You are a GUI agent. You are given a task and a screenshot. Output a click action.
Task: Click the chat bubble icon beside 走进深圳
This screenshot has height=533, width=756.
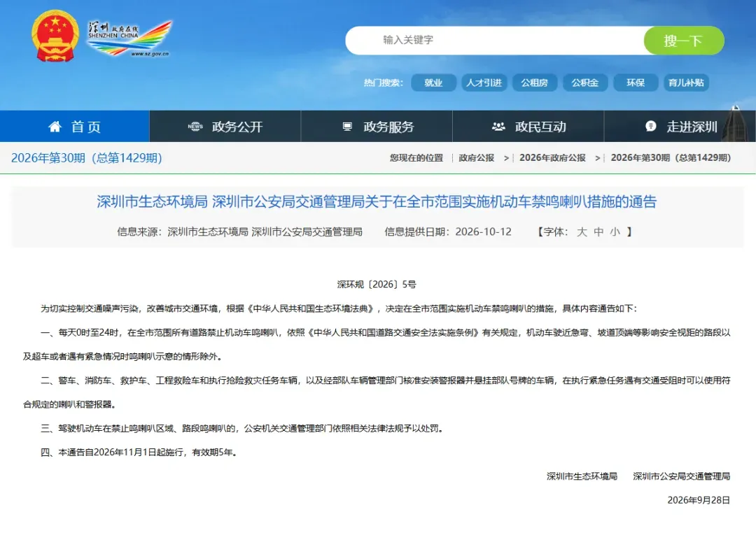click(651, 127)
